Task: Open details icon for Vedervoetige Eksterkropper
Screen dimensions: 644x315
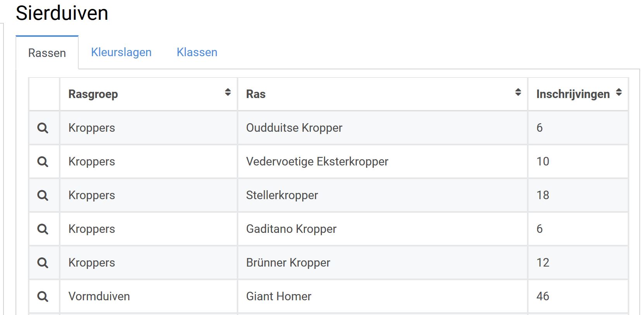Action: (x=43, y=162)
